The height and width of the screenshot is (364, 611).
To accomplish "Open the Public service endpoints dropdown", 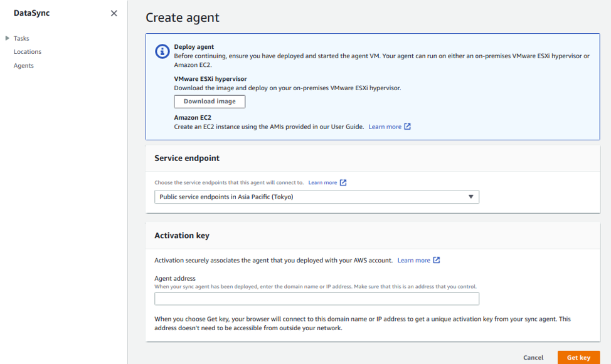I will tap(316, 197).
